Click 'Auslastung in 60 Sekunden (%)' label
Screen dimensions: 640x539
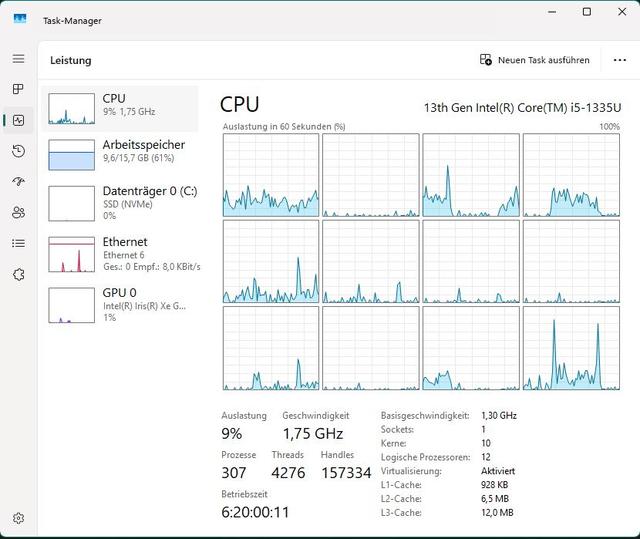pyautogui.click(x=284, y=127)
